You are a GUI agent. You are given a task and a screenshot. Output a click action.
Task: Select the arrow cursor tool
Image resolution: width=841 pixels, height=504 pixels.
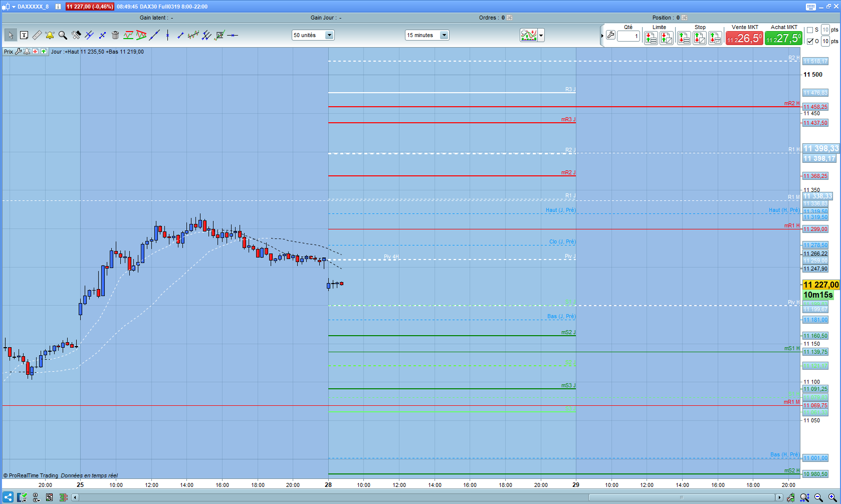click(x=11, y=35)
